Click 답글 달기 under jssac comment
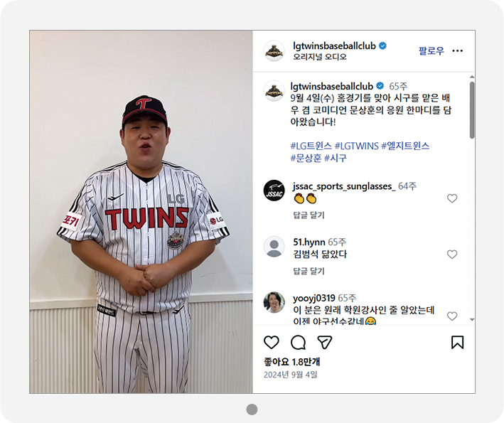Image resolution: width=504 pixels, height=423 pixels. click(309, 215)
